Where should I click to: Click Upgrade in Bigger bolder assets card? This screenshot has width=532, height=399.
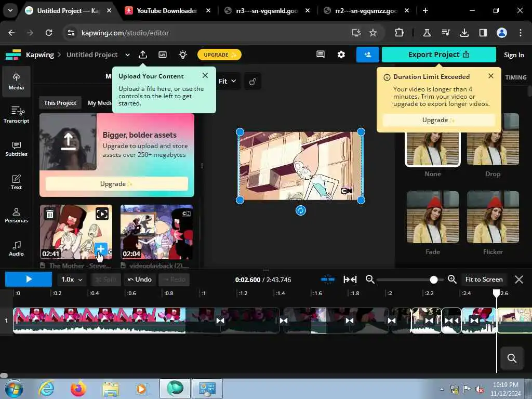click(x=116, y=183)
